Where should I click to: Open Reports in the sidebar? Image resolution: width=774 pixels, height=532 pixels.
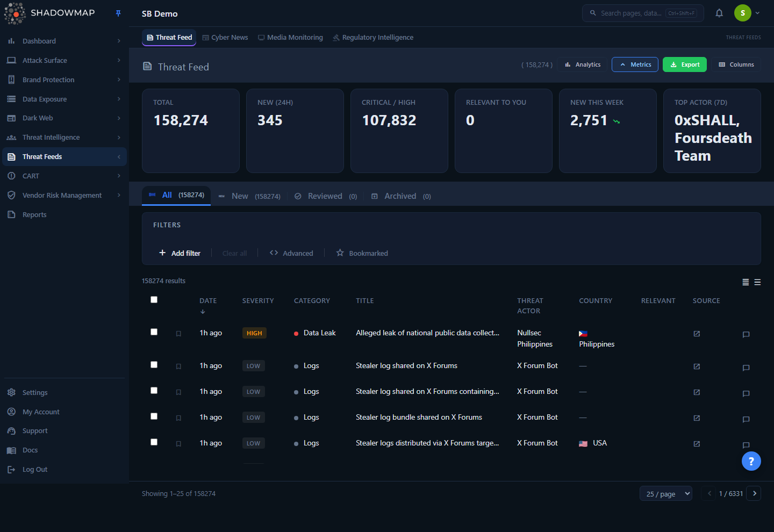tap(64, 214)
